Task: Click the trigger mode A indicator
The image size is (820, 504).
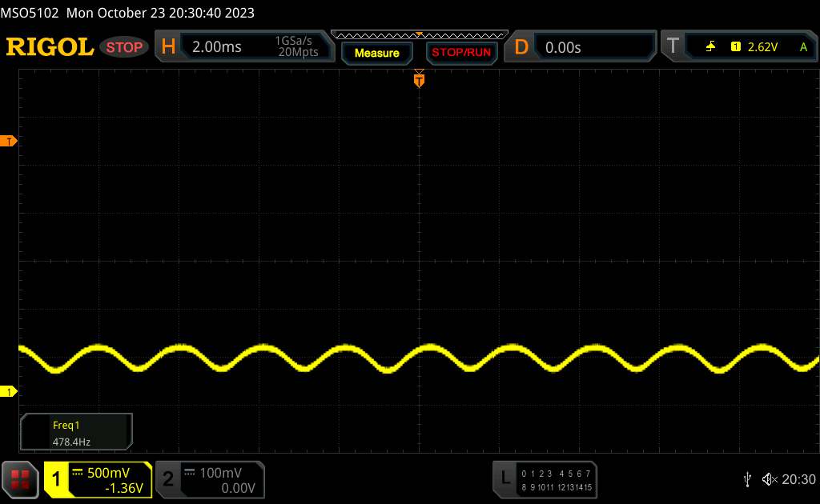Action: [803, 47]
